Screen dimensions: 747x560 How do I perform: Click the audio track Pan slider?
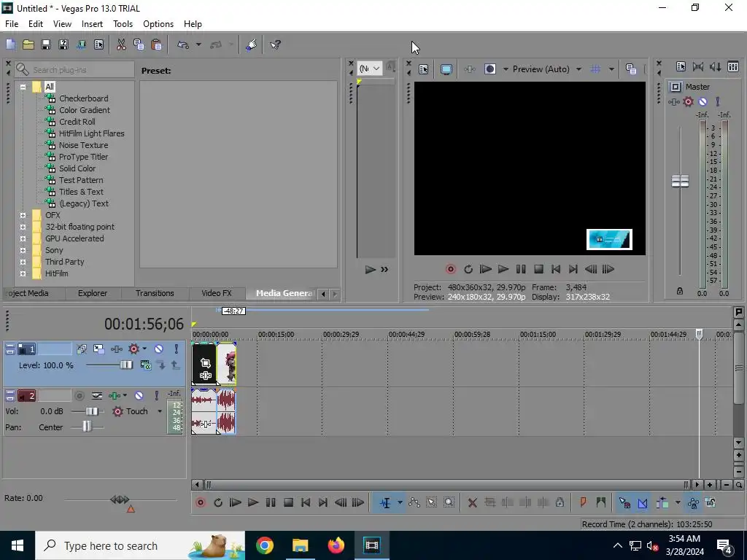coord(88,427)
